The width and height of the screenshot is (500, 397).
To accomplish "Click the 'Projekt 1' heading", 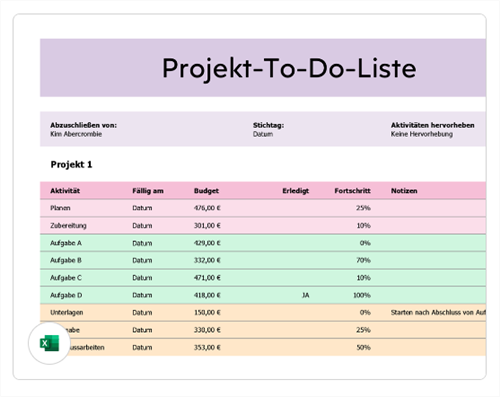I will coord(71,164).
